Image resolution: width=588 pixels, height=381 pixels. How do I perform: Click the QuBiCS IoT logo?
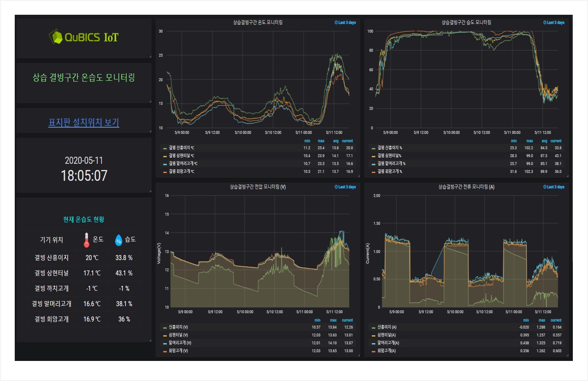(x=84, y=37)
